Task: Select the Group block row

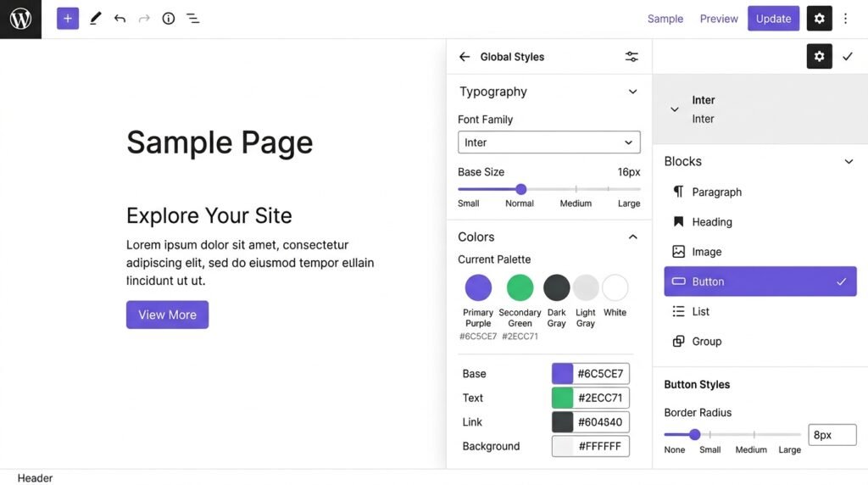Action: pos(760,341)
